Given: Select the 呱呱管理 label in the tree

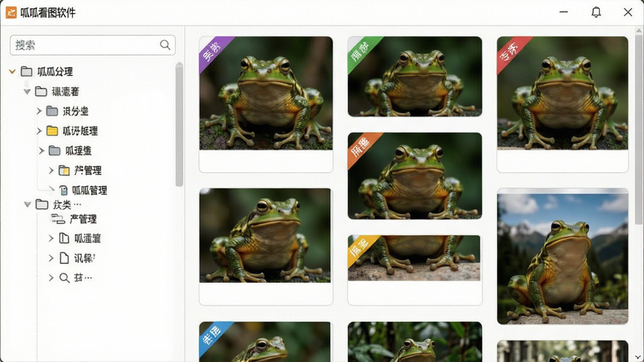Looking at the screenshot, I should point(89,190).
